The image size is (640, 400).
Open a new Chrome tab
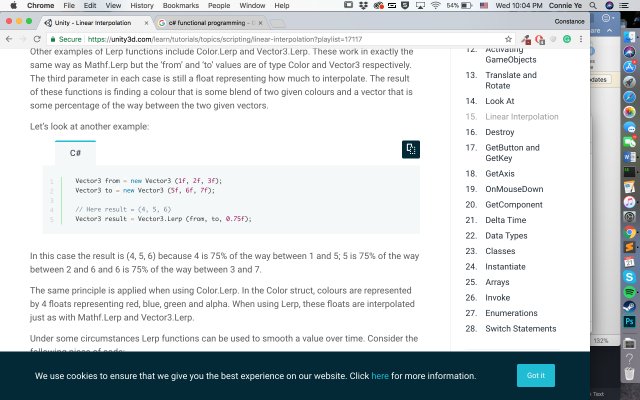pyautogui.click(x=278, y=23)
